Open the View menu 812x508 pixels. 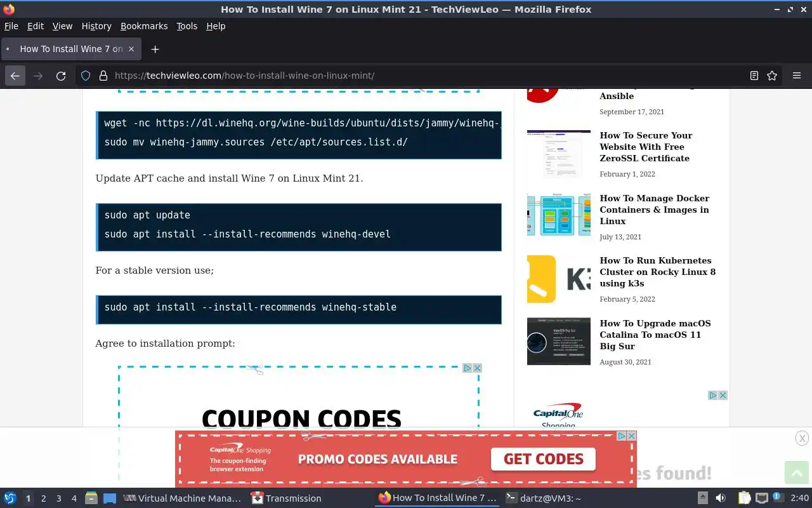(62, 26)
